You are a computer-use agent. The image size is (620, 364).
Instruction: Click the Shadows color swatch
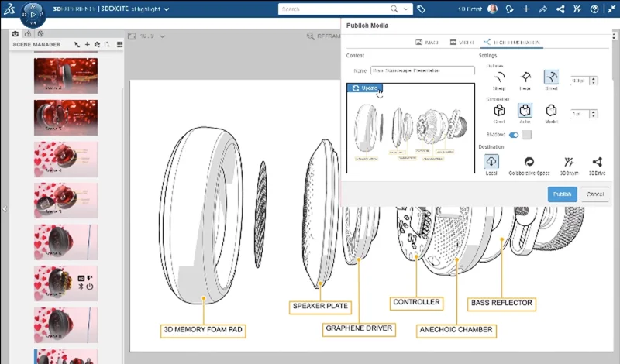(527, 135)
